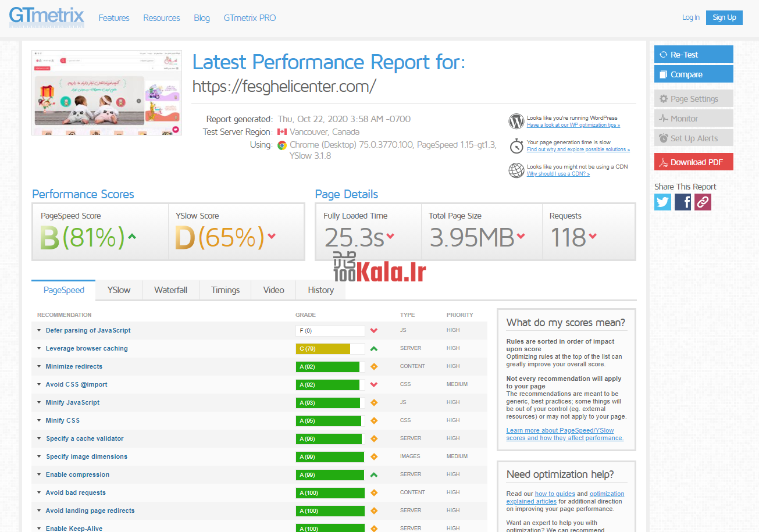Open Blog in top navigation
Image resolution: width=759 pixels, height=532 pixels.
click(202, 18)
